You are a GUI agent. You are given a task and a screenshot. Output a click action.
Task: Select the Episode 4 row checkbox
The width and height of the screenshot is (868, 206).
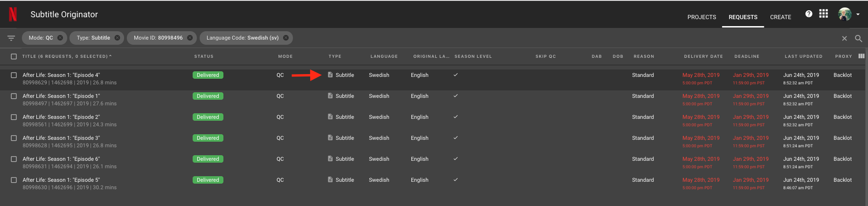coord(14,75)
